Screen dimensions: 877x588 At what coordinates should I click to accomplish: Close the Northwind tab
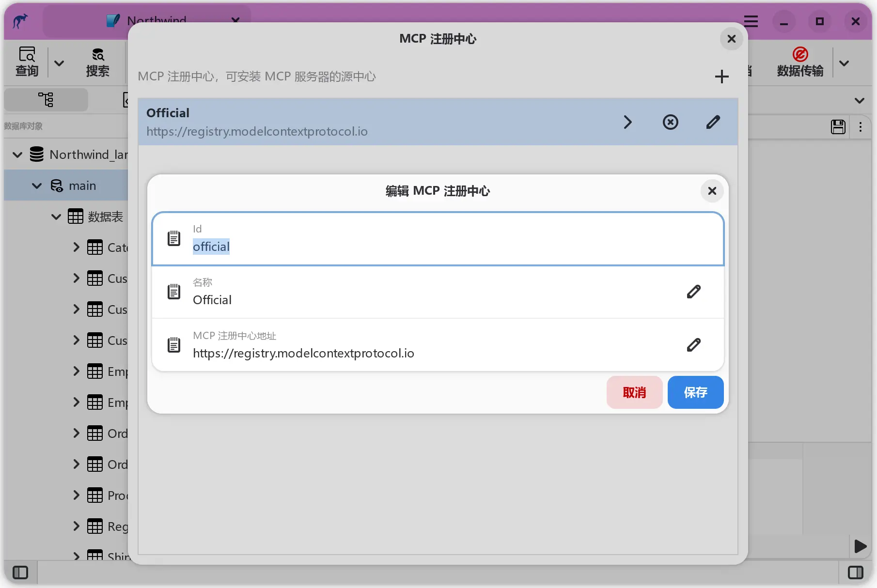tap(235, 20)
